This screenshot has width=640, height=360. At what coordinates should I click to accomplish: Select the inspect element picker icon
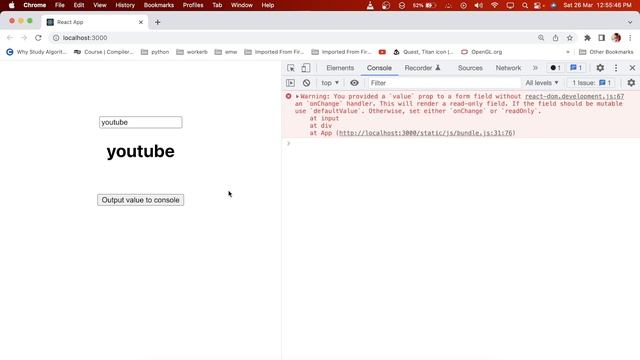coord(291,68)
